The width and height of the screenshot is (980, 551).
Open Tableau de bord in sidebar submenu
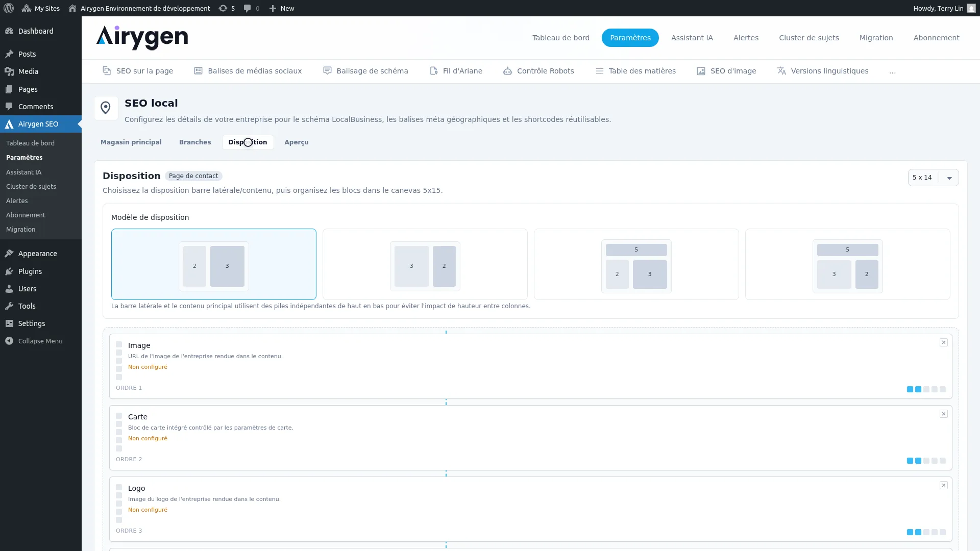pyautogui.click(x=30, y=143)
